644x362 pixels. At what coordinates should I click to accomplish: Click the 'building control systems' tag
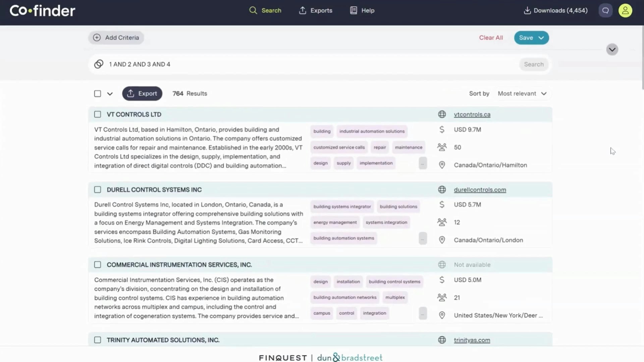[x=394, y=282]
